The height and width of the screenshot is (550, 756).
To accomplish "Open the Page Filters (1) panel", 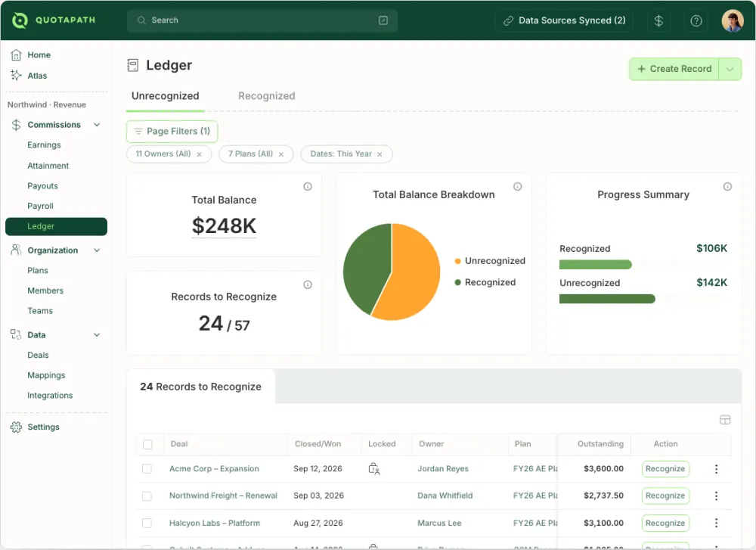I will coord(172,131).
